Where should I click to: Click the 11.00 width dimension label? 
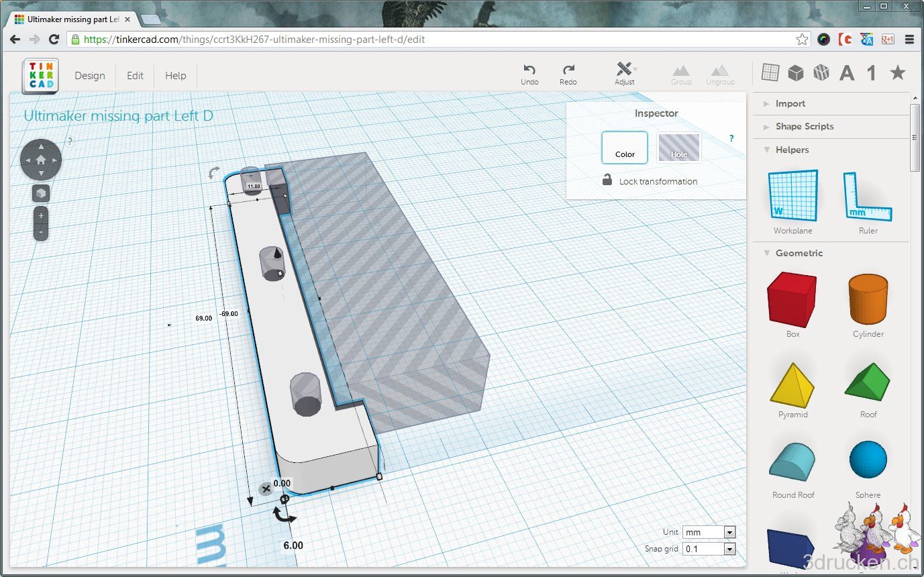(254, 186)
